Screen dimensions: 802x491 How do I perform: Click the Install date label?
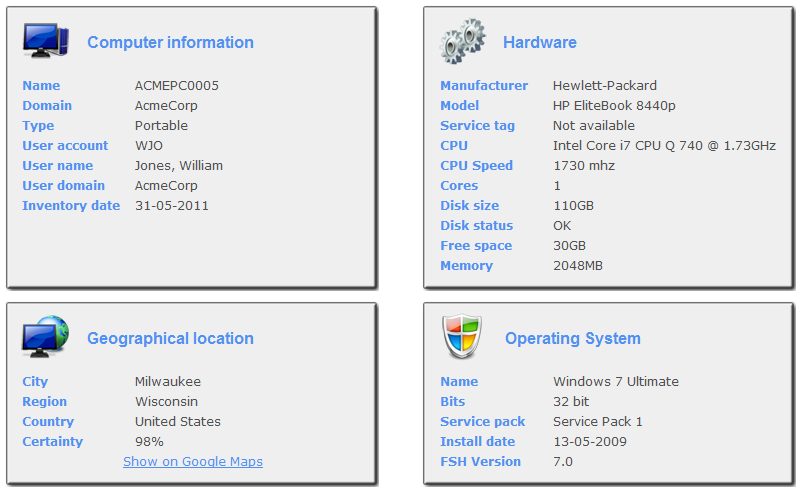click(478, 441)
